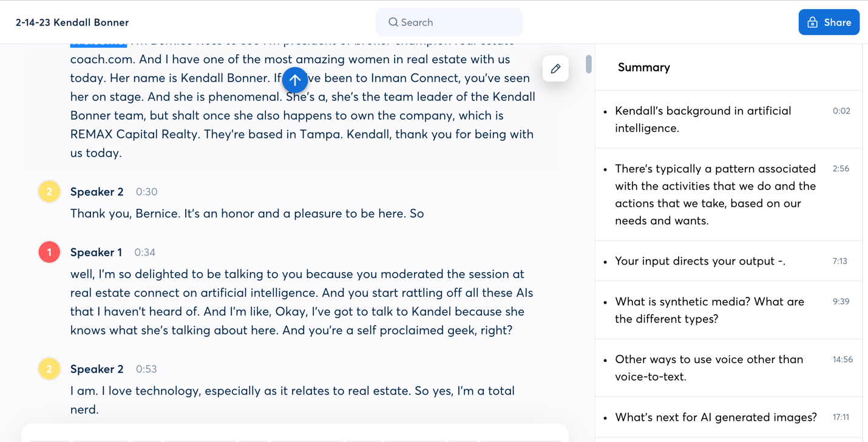
Task: Click Speaker 2 avatar at 0:53
Action: click(x=49, y=369)
